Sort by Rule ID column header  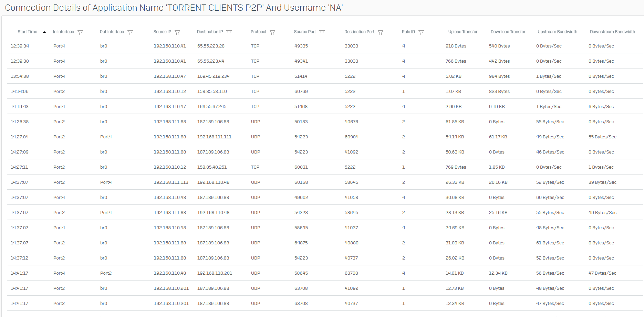pyautogui.click(x=408, y=32)
